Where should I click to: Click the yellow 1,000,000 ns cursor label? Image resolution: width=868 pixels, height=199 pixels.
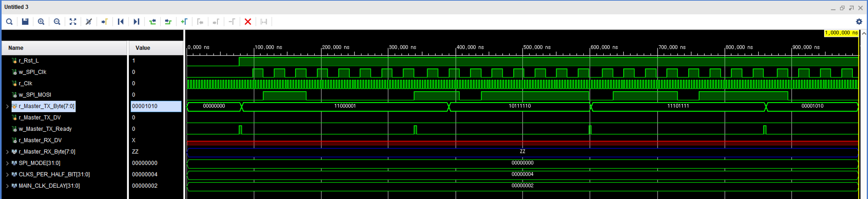pos(841,33)
